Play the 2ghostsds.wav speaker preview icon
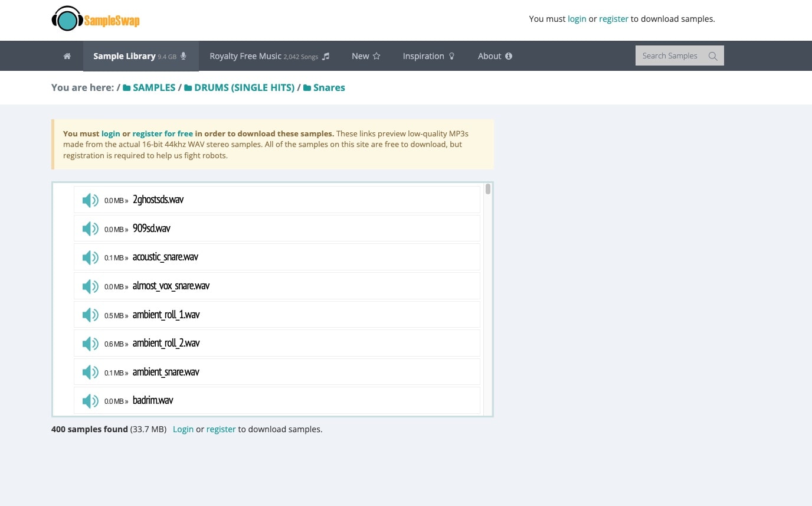The width and height of the screenshot is (812, 506). [x=90, y=200]
